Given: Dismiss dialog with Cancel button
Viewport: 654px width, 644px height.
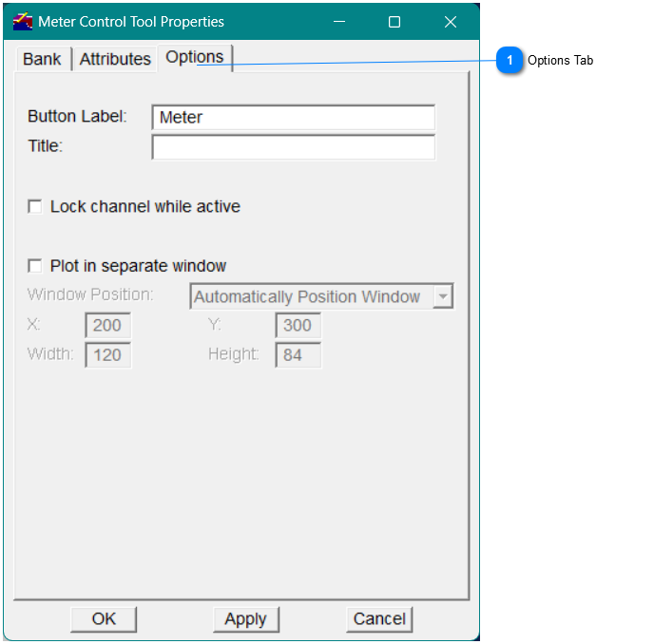Looking at the screenshot, I should [379, 619].
